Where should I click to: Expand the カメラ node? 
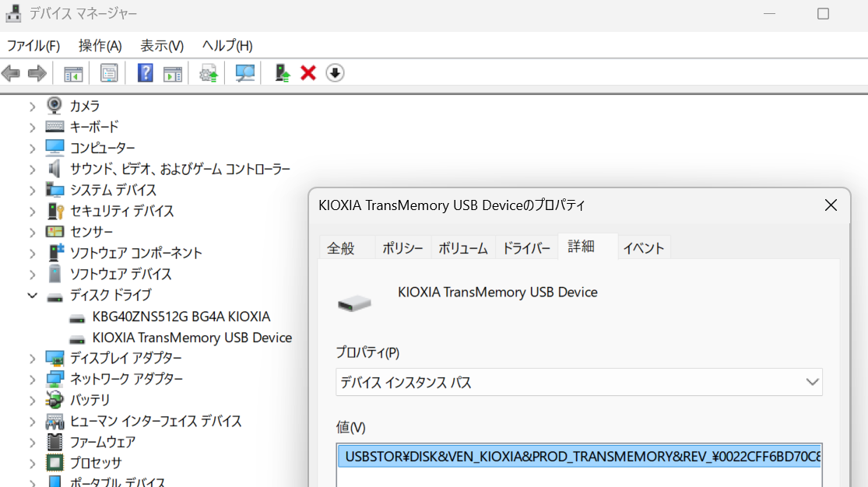tap(32, 107)
